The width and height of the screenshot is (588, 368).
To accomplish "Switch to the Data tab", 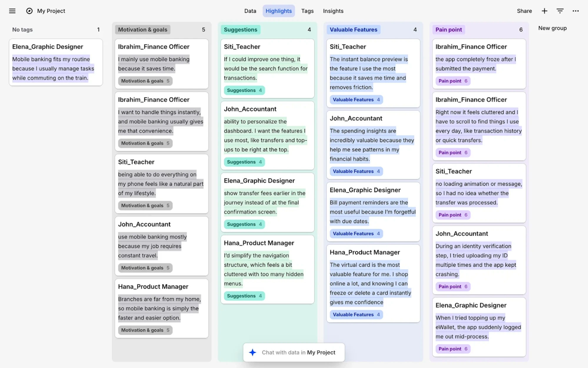I will (250, 11).
